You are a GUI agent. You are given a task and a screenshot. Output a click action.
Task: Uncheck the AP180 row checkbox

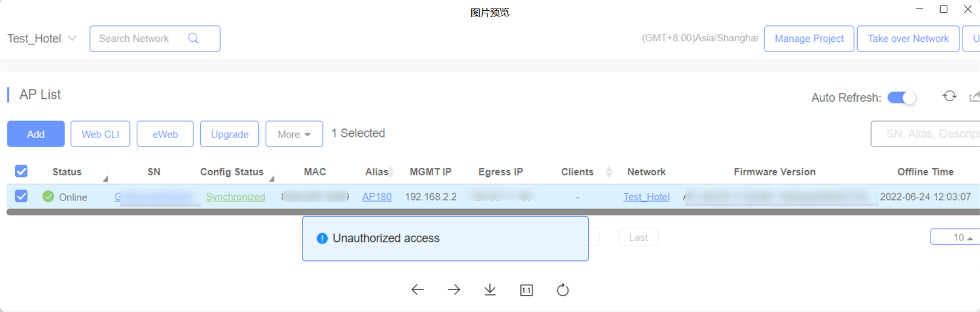tap(21, 196)
